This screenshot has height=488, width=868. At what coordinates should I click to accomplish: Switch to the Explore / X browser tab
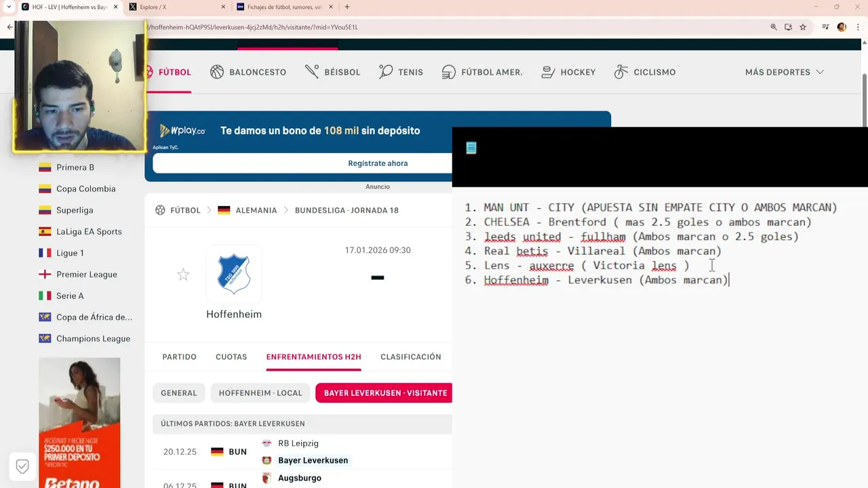coord(176,7)
